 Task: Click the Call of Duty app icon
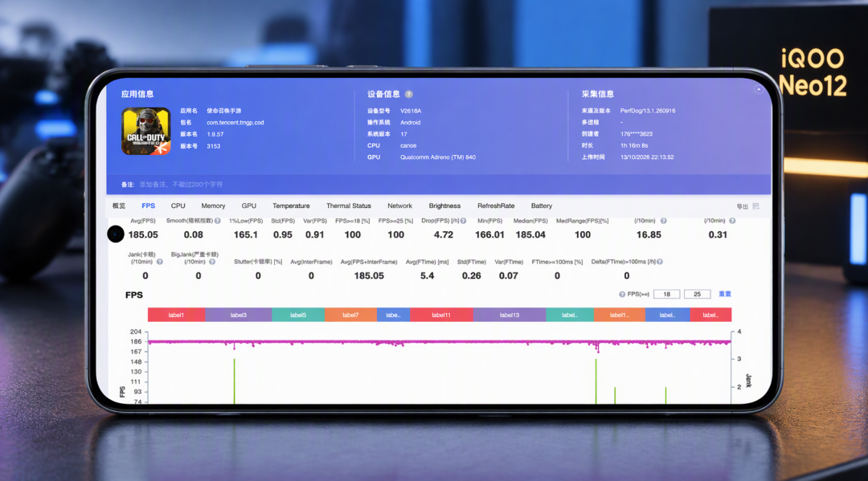(146, 131)
